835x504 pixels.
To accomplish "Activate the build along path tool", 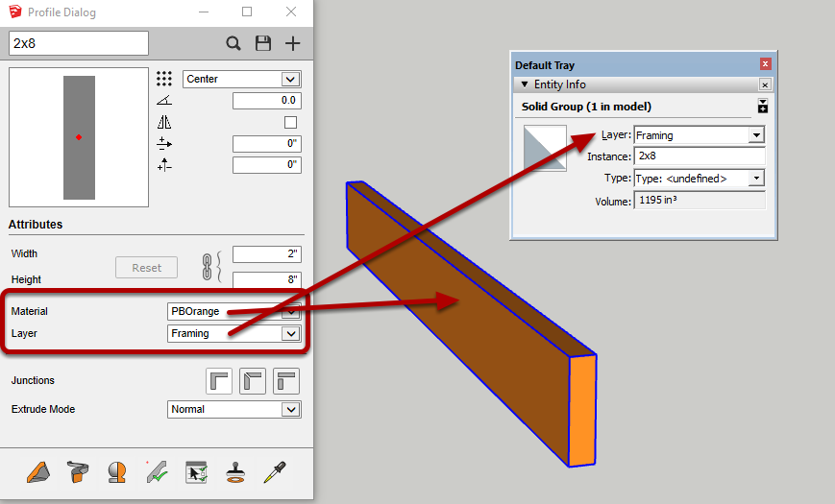I will [x=78, y=472].
